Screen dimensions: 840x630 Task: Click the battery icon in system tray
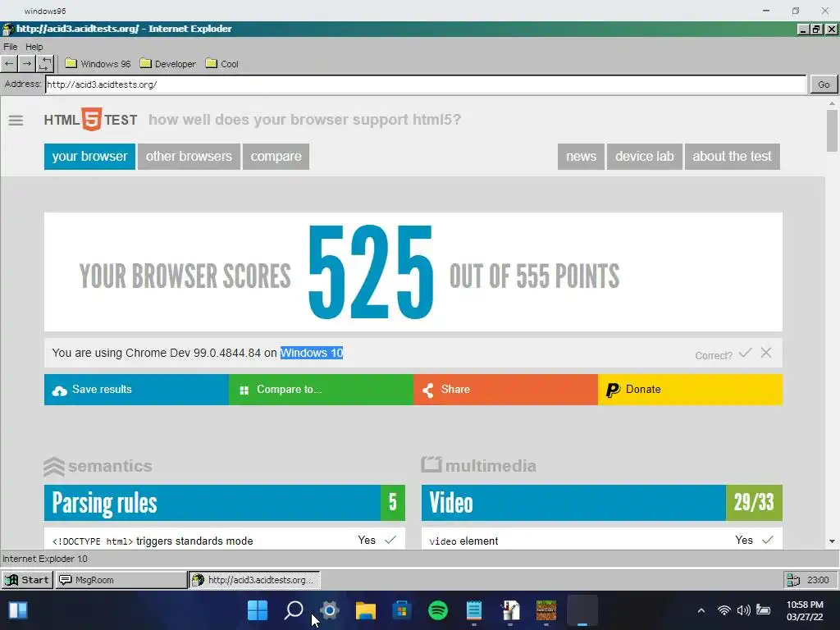pos(764,610)
